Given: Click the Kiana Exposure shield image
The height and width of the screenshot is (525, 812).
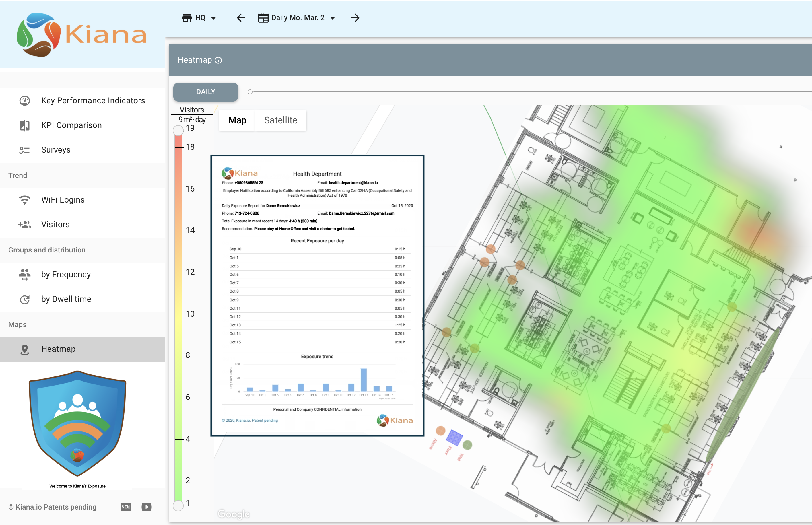Looking at the screenshot, I should pos(77,423).
